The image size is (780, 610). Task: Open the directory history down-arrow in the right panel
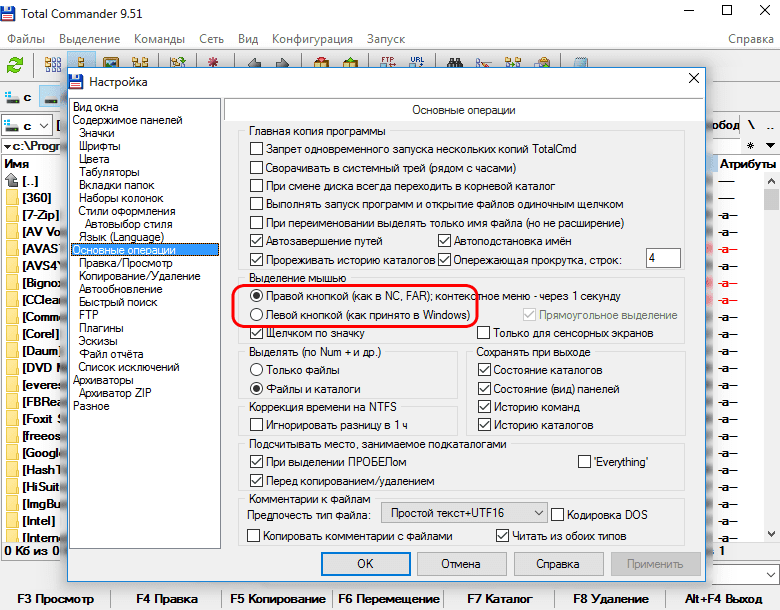(770, 145)
